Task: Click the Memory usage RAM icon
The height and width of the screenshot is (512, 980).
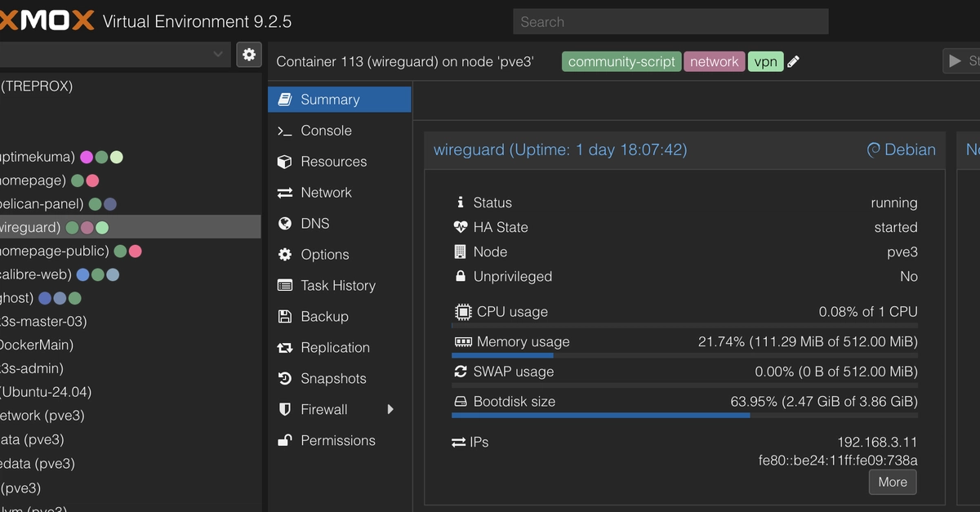Action: click(462, 342)
